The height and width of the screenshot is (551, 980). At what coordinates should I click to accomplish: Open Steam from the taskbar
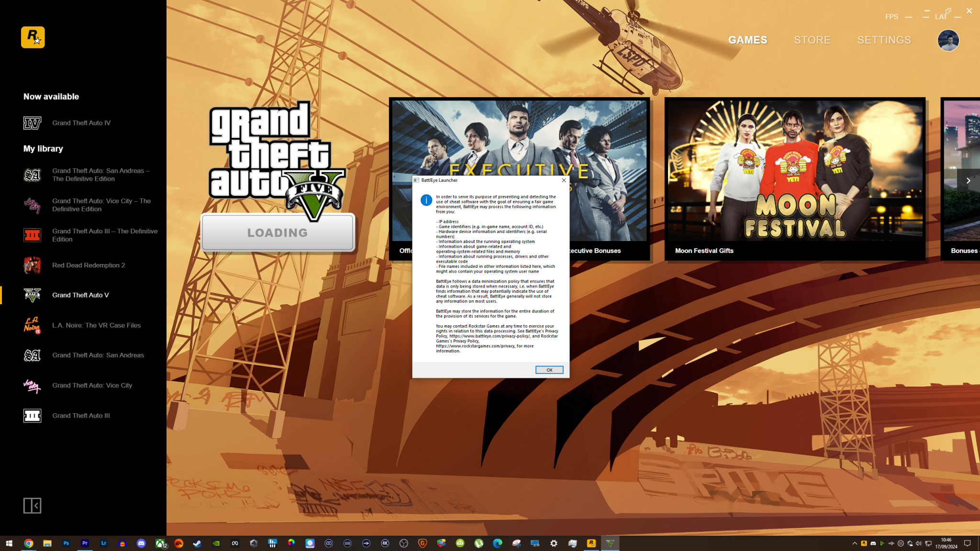point(197,543)
